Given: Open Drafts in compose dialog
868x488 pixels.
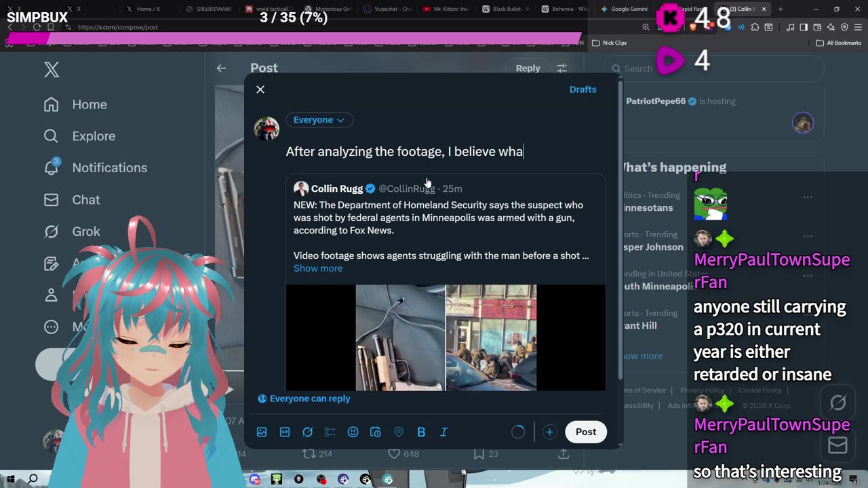Looking at the screenshot, I should coord(583,89).
